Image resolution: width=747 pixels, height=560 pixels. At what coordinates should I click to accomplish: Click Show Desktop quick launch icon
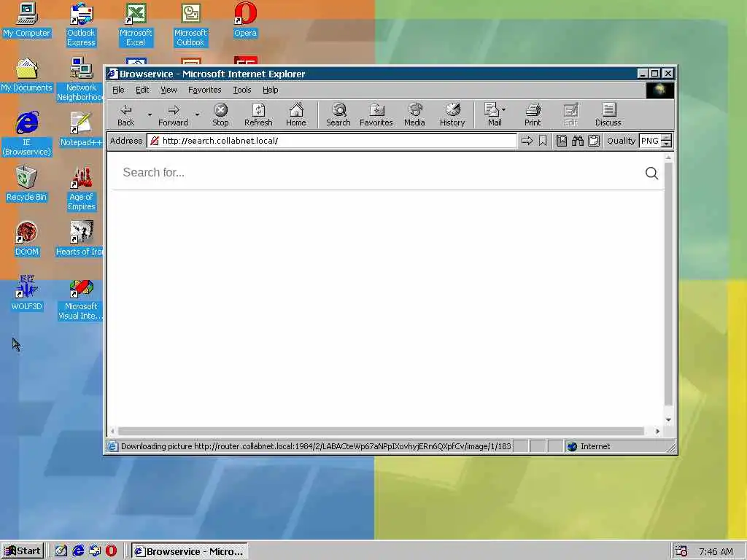pos(61,551)
